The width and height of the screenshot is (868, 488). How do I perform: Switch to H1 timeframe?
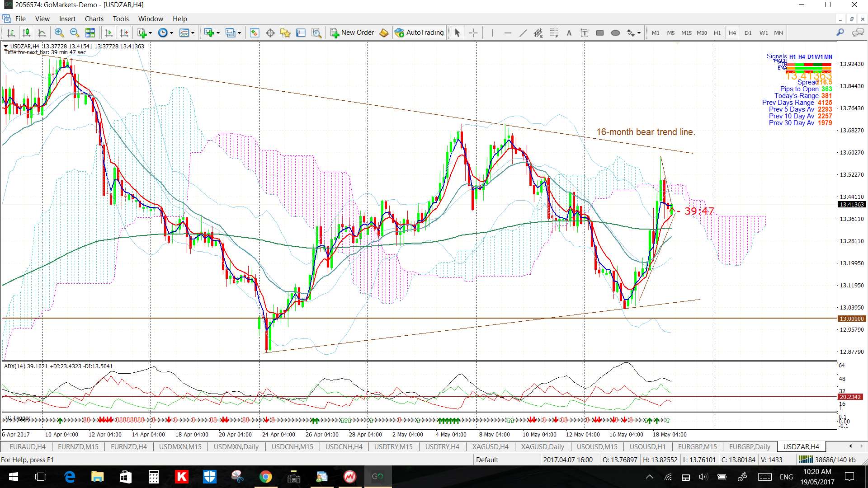717,33
